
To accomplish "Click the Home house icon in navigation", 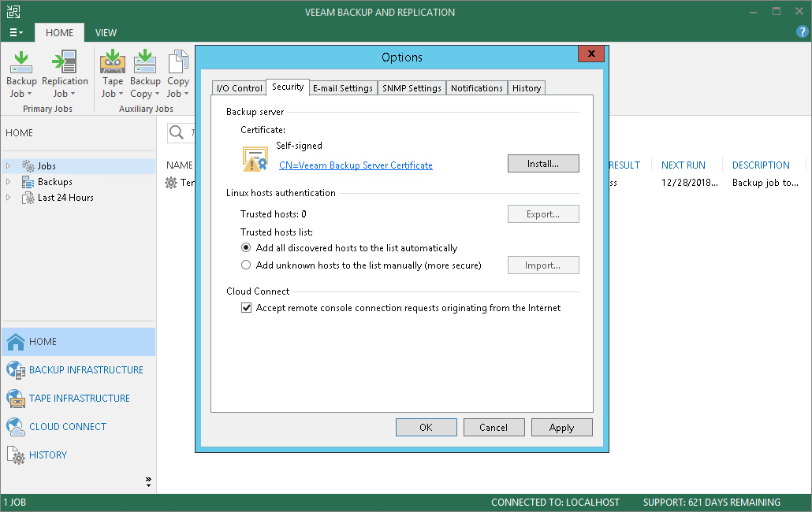I will point(16,342).
